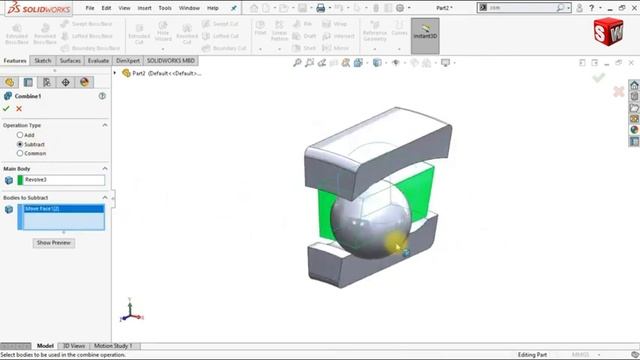This screenshot has width=640, height=360.
Task: Click the Bodies to Subtract body icon
Action: 9,209
